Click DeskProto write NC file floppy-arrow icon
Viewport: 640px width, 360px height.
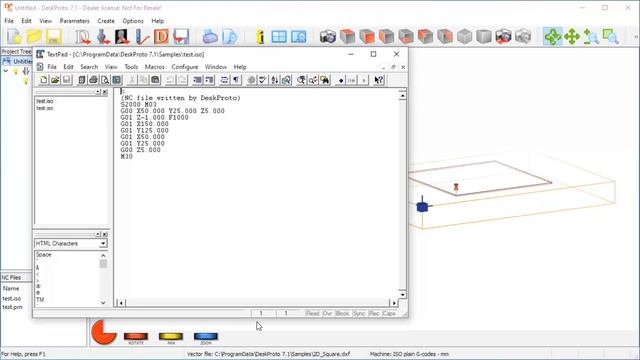[x=181, y=37]
